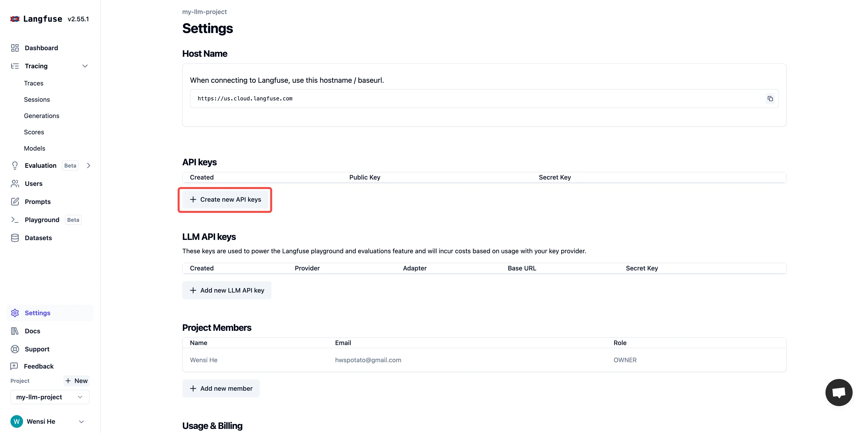Viewport: 868px width, 433px height.
Task: Click the Langfuse logo icon
Action: coord(15,19)
